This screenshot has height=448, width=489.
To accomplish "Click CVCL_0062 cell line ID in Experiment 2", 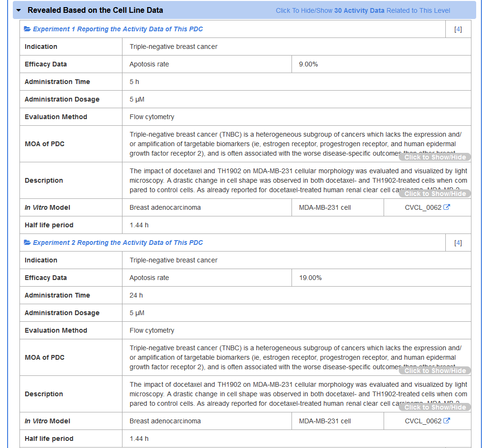I will coord(423,421).
